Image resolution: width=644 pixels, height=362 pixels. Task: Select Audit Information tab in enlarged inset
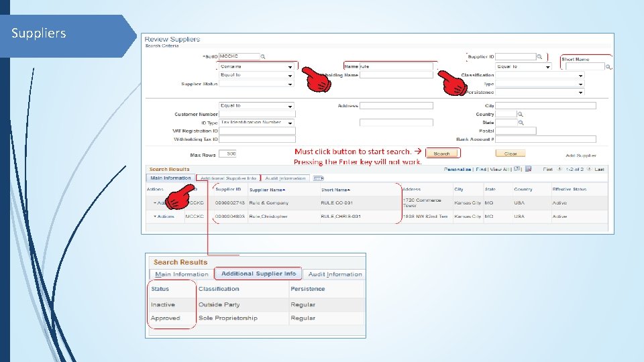click(335, 274)
